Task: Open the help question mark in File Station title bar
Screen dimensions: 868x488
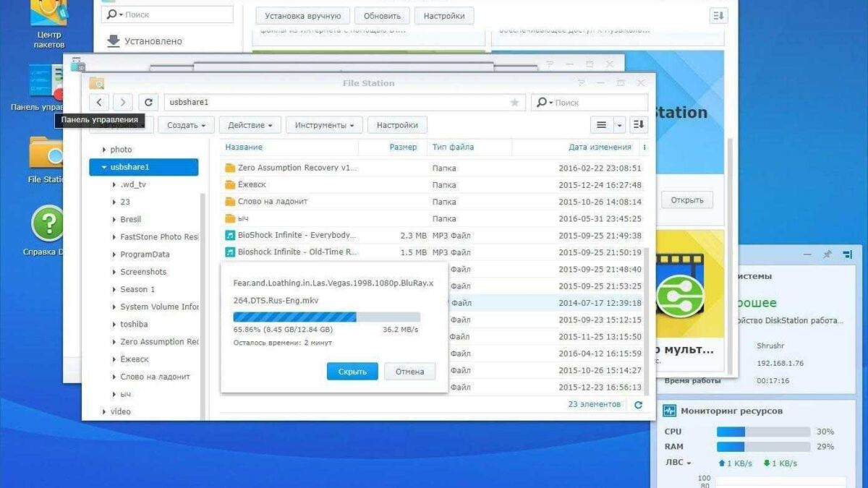Action: tap(581, 83)
